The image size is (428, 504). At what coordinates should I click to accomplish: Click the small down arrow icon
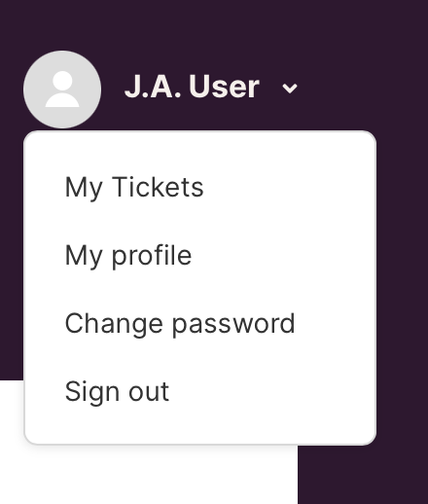(290, 88)
